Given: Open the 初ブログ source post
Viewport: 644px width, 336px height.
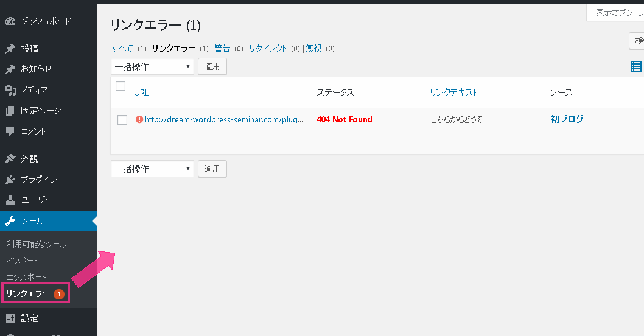Looking at the screenshot, I should pos(567,119).
